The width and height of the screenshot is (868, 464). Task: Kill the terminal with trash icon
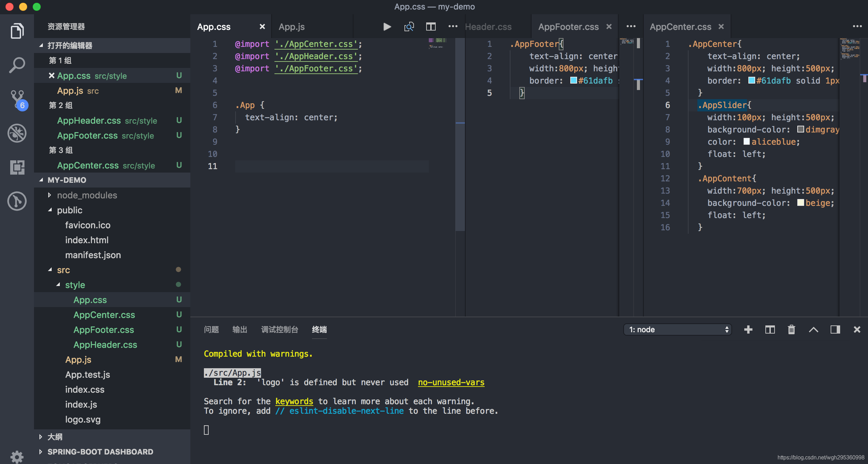pyautogui.click(x=792, y=329)
